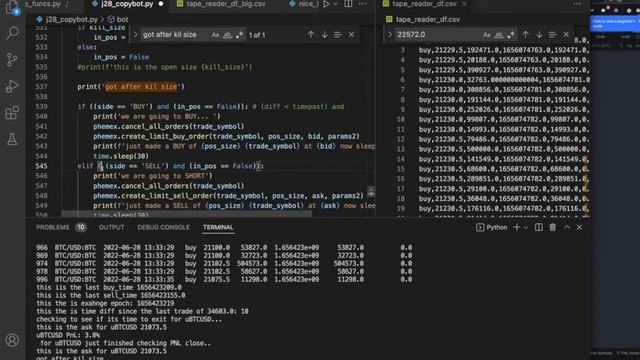Open the Source Control view
640x360 pixels.
[x=12, y=60]
